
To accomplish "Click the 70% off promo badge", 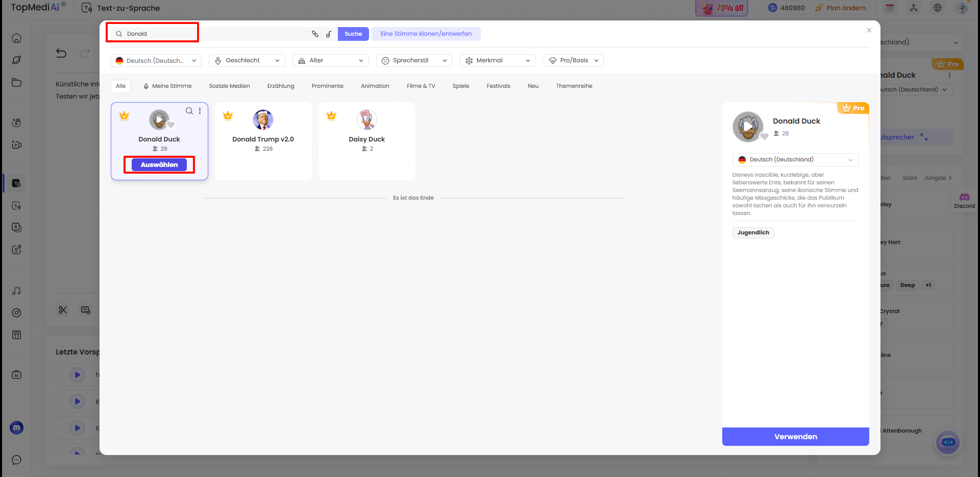I will point(722,8).
